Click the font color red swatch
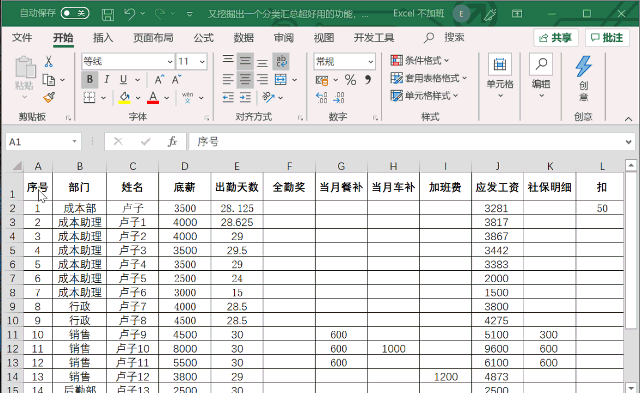 (x=153, y=98)
